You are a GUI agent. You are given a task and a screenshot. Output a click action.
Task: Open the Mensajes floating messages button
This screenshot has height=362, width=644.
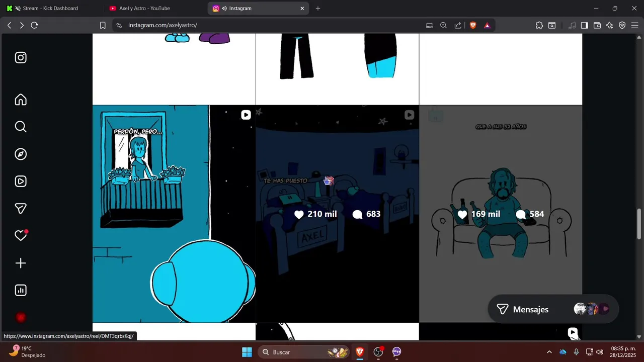point(553,309)
